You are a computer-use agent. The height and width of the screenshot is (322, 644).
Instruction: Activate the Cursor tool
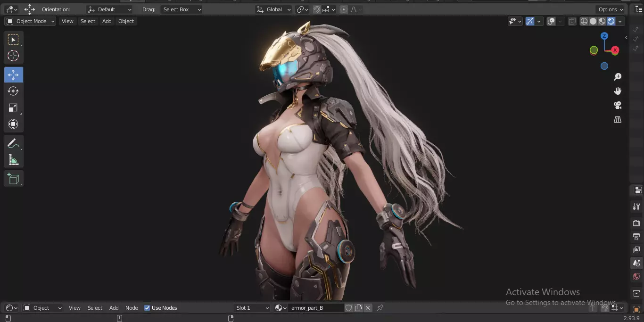(13, 56)
